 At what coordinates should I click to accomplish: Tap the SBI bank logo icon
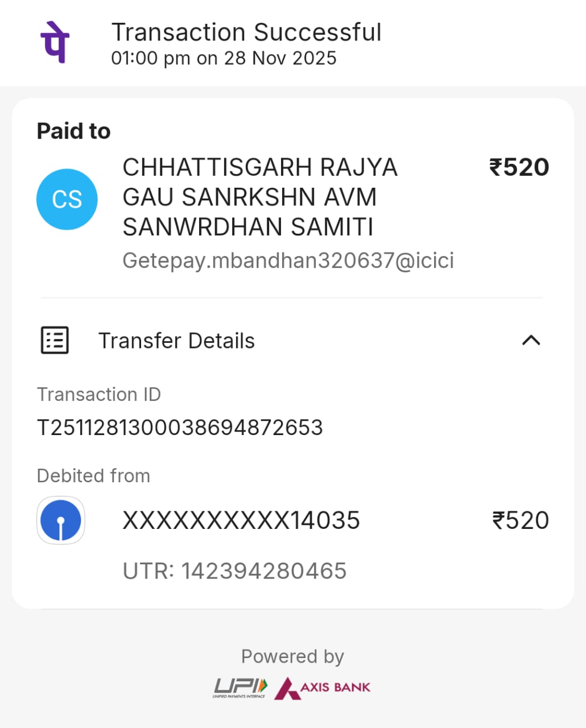click(61, 520)
